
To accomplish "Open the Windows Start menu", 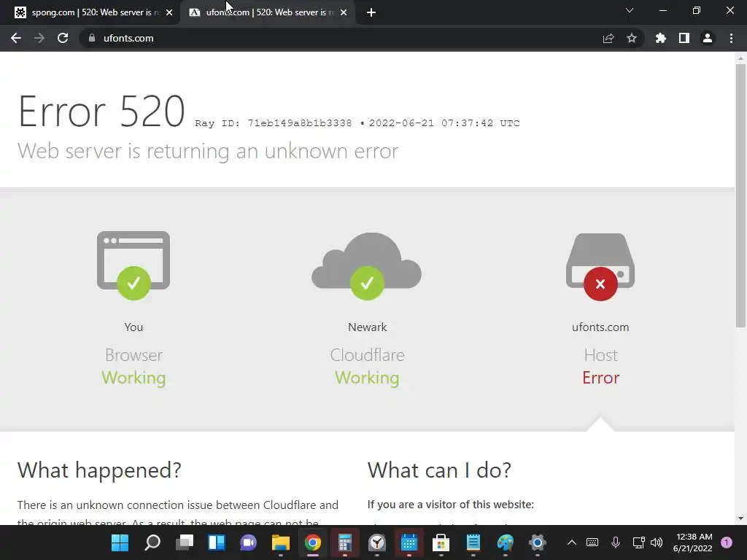I will tap(120, 542).
